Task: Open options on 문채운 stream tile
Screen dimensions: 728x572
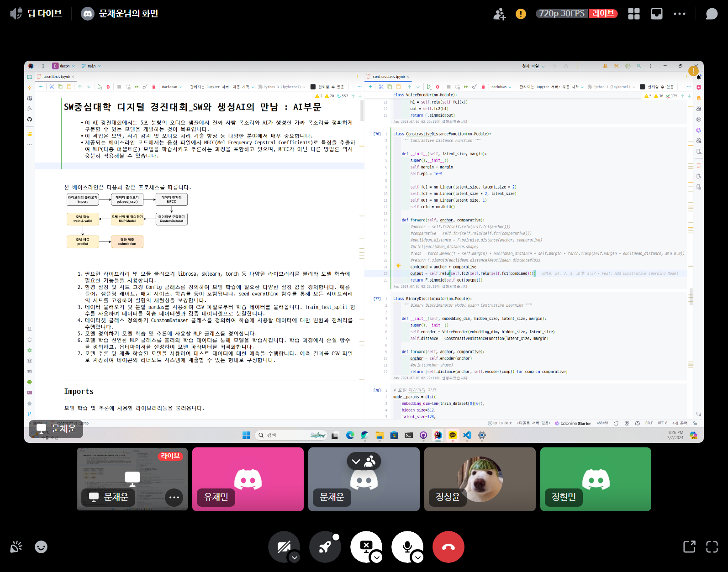Action: [x=174, y=497]
